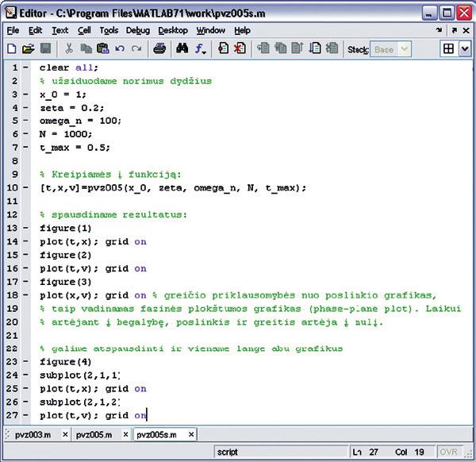
Task: Toggle breakpoint dash on line 13
Action: coord(26,228)
